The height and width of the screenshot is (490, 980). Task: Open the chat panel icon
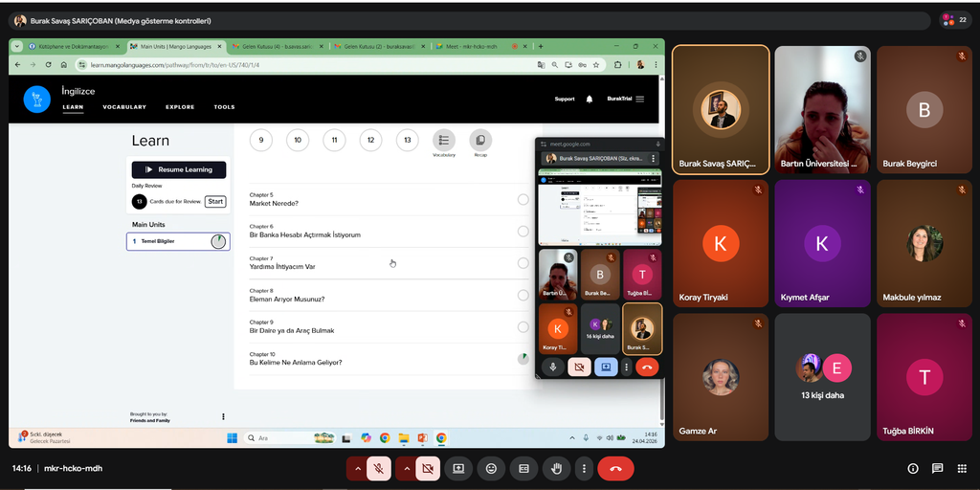pyautogui.click(x=937, y=469)
